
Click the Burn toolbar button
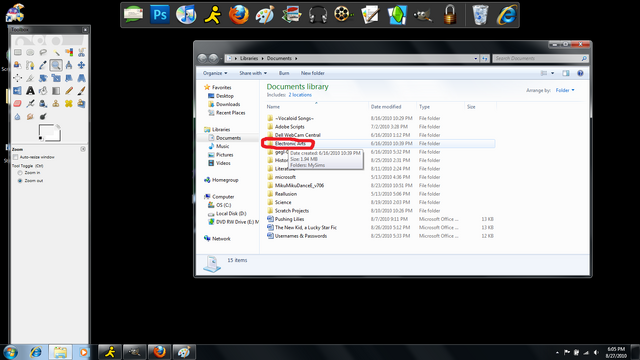(284, 73)
